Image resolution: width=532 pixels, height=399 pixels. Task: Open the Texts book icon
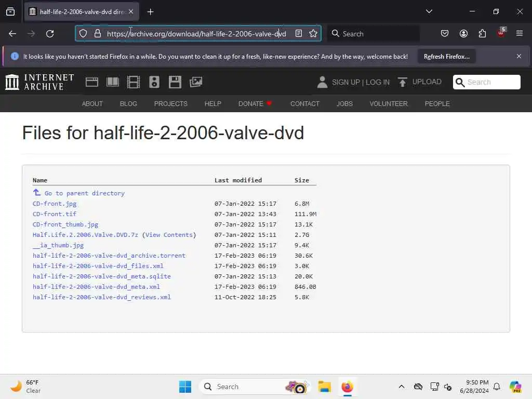tap(113, 82)
